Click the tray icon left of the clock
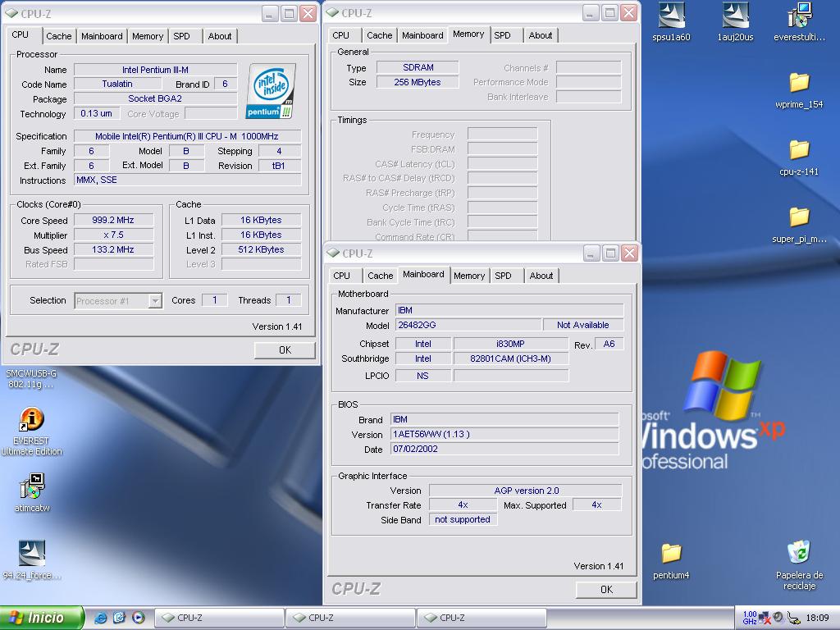Image resolution: width=840 pixels, height=630 pixels. pos(794,619)
